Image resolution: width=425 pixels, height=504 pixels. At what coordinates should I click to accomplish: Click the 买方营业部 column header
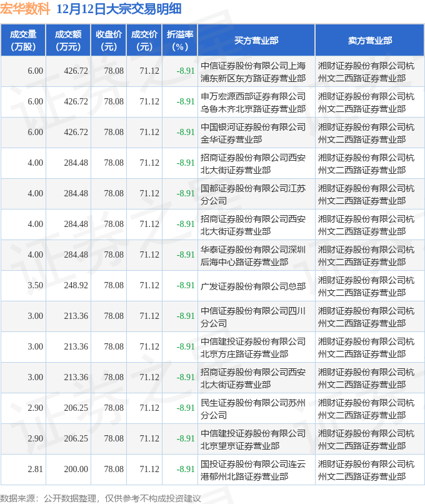256,41
